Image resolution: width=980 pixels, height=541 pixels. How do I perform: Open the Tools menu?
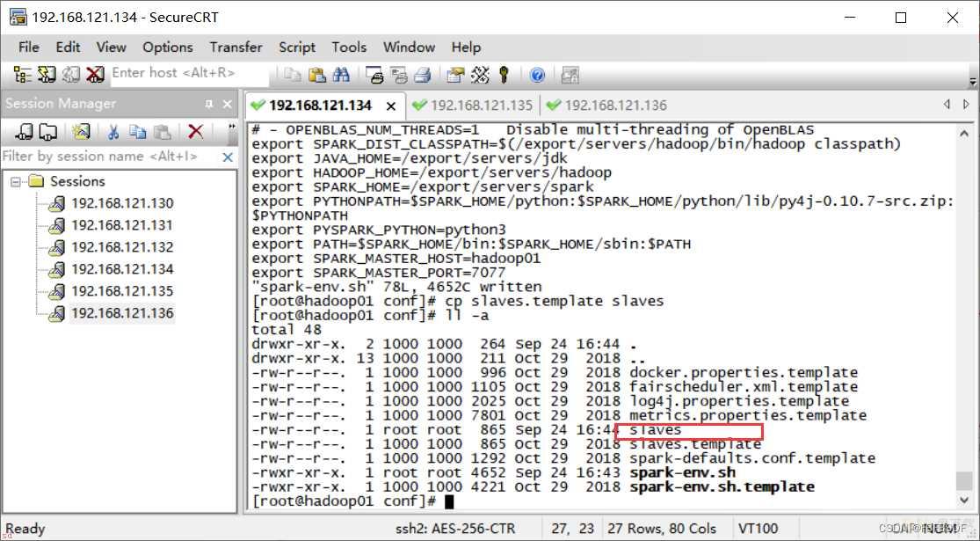[349, 47]
